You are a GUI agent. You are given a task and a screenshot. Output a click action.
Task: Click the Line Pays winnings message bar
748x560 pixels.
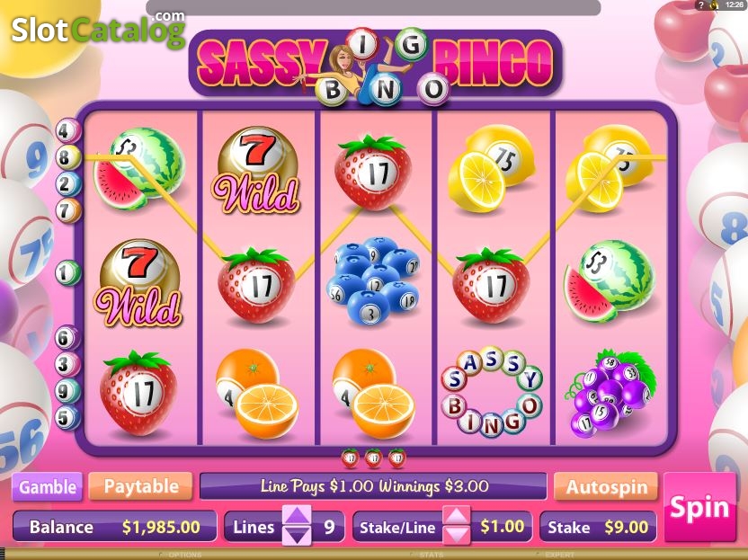click(x=373, y=486)
